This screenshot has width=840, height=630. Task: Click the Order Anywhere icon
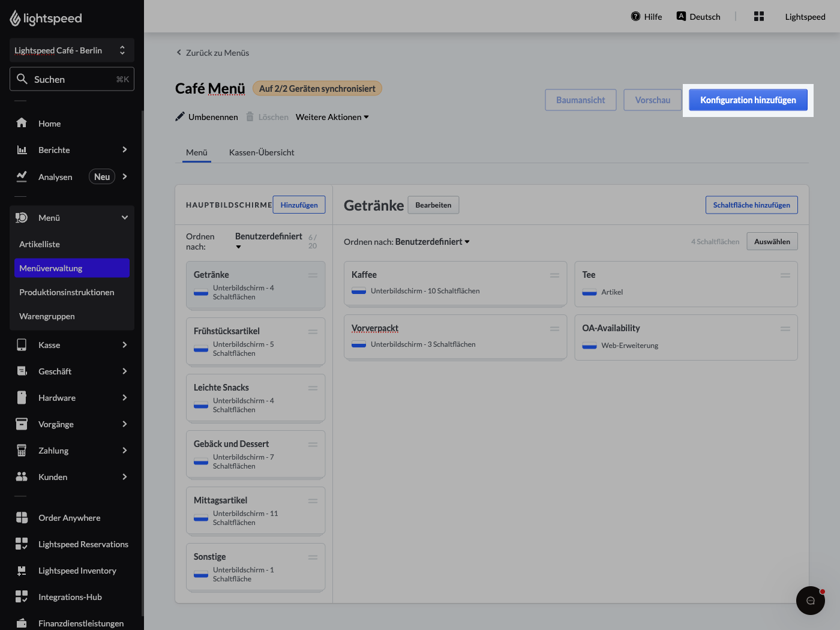click(x=22, y=517)
